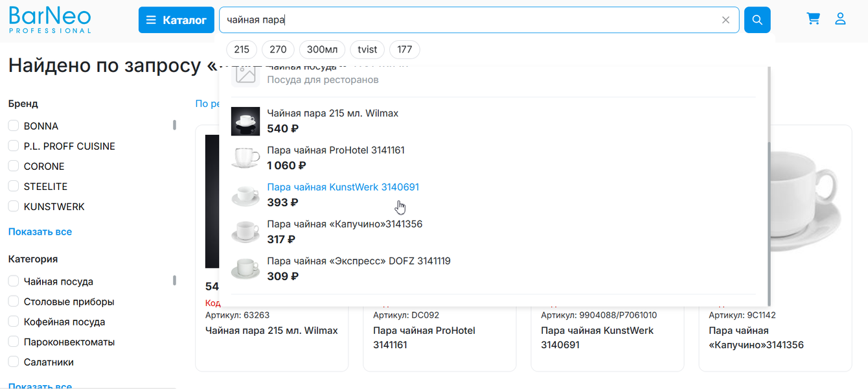The height and width of the screenshot is (389, 868).
Task: Open suggestion Пара чайная ProHotel 3141161
Action: 336,150
